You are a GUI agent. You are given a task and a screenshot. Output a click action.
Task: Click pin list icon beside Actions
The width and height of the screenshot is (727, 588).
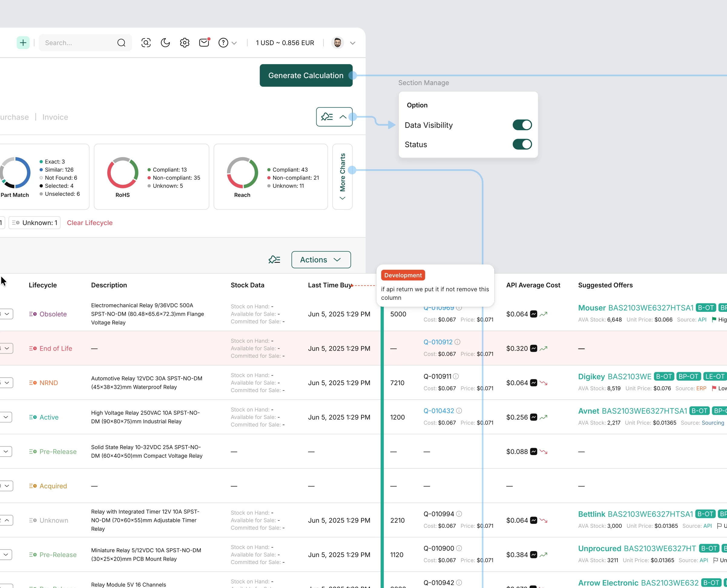[274, 260]
